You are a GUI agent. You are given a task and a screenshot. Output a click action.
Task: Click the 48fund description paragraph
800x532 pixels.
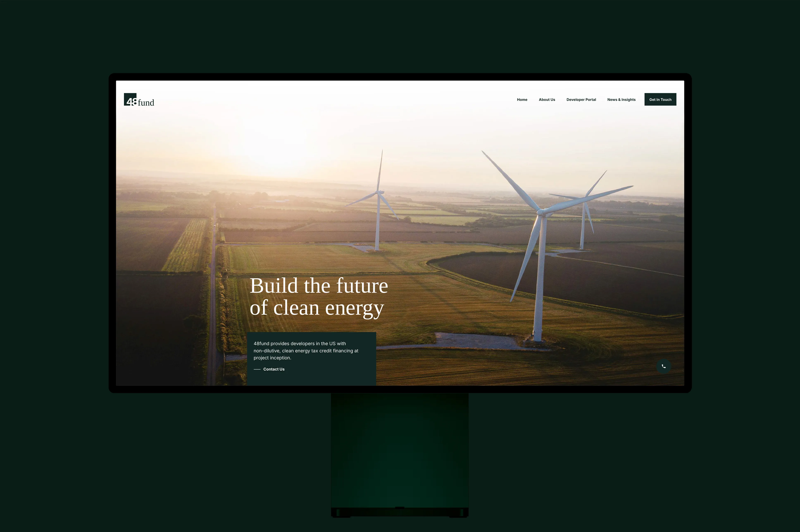305,350
